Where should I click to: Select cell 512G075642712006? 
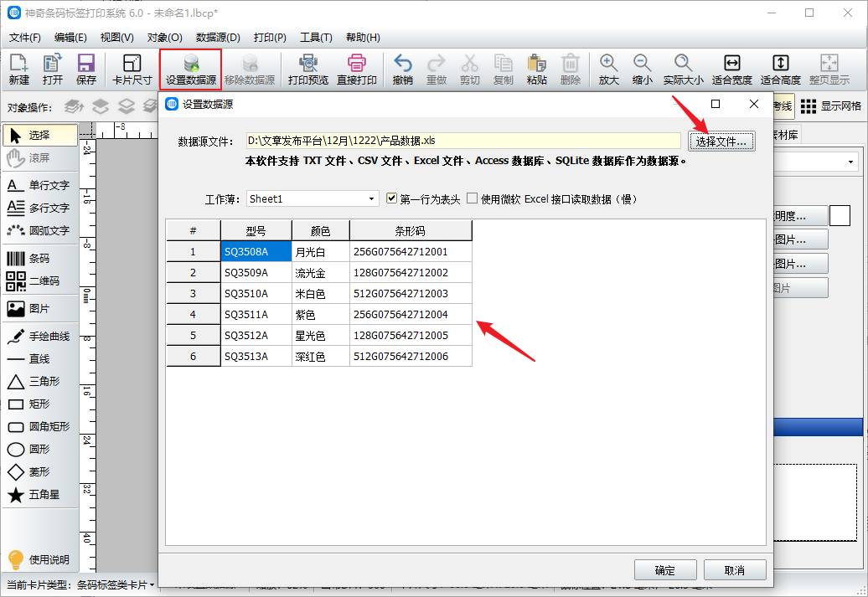pos(411,357)
